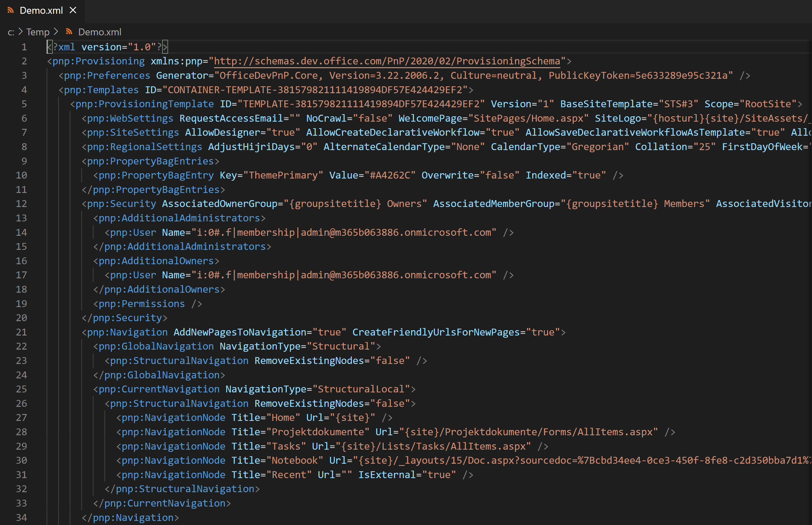Click the c: breadcrumb segment
Screen dimensions: 812x525
click(x=11, y=32)
